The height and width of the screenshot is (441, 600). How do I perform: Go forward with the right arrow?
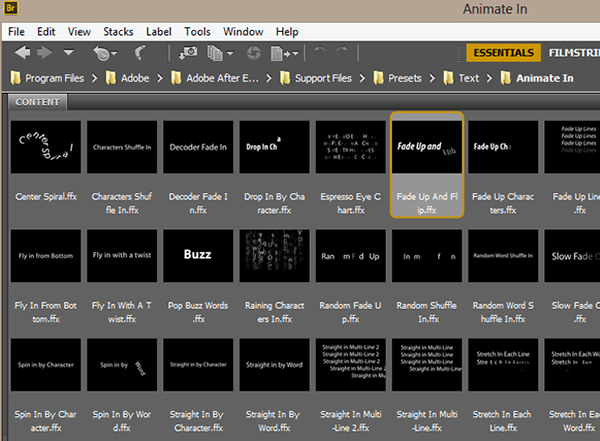point(44,52)
